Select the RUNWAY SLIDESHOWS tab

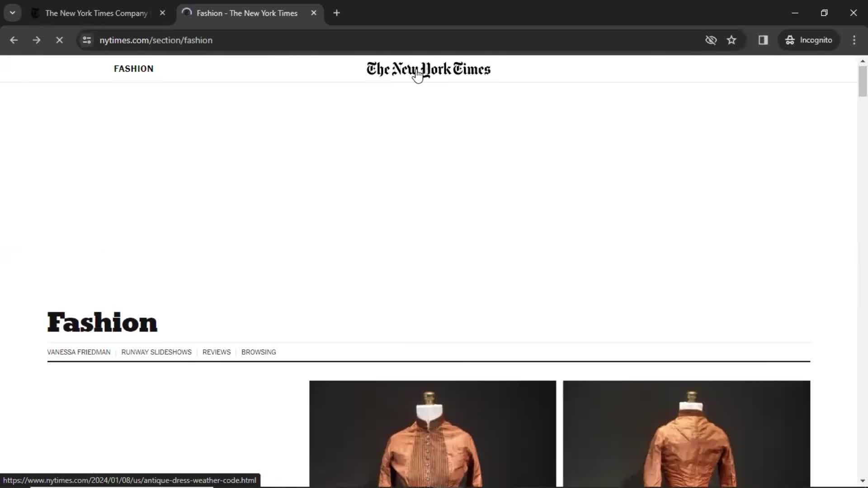click(x=156, y=352)
